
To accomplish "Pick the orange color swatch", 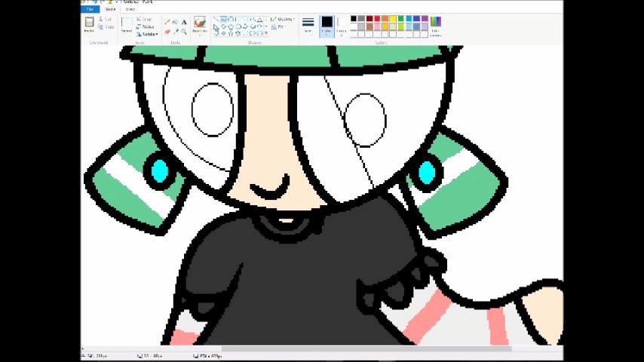I will tap(385, 19).
